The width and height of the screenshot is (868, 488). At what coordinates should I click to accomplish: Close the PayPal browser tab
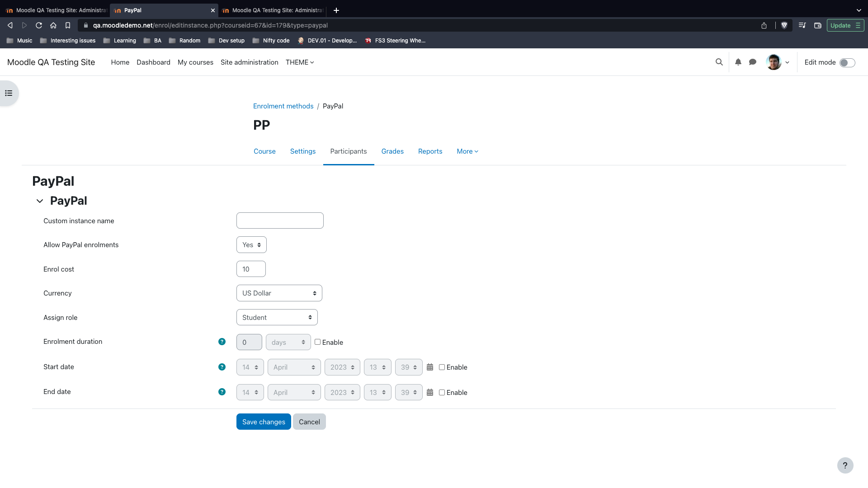pos(213,10)
